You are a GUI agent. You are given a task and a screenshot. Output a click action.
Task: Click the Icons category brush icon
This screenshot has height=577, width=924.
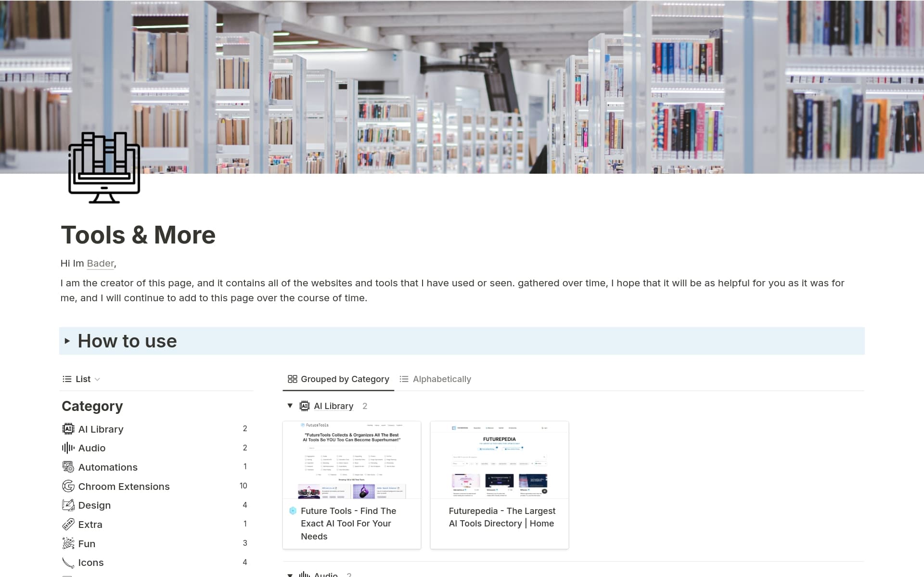tap(68, 563)
